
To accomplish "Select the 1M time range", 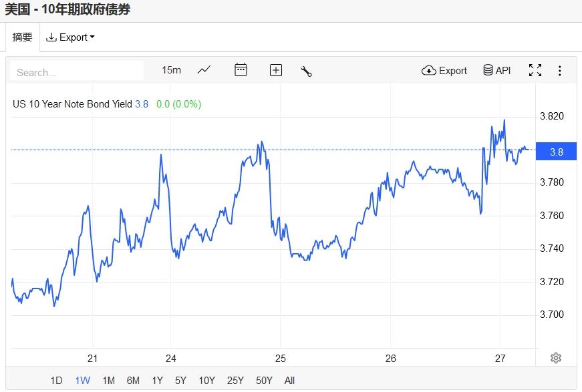I will (108, 381).
